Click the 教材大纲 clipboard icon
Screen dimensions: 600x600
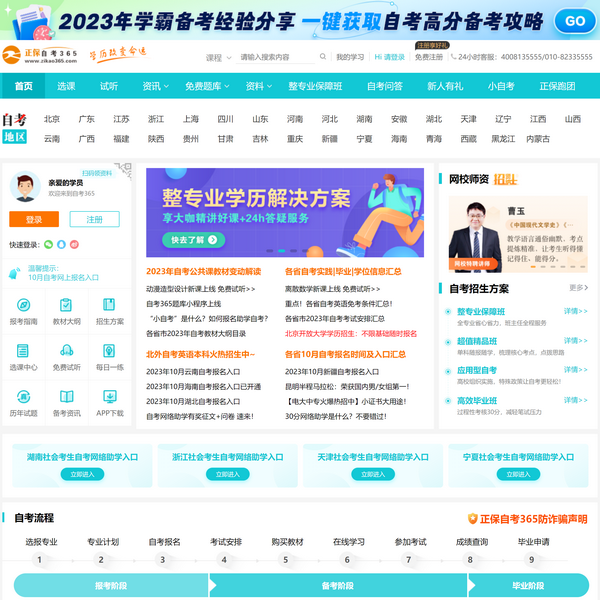tap(66, 305)
